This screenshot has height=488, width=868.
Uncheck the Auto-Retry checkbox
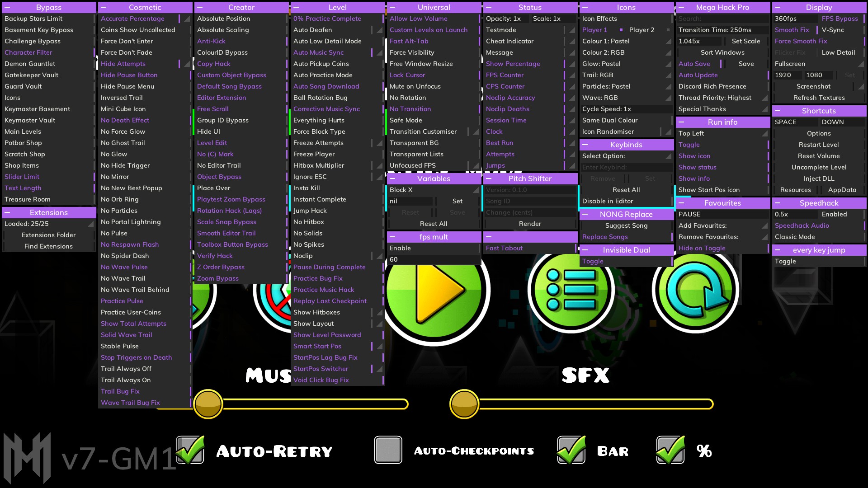(x=190, y=450)
